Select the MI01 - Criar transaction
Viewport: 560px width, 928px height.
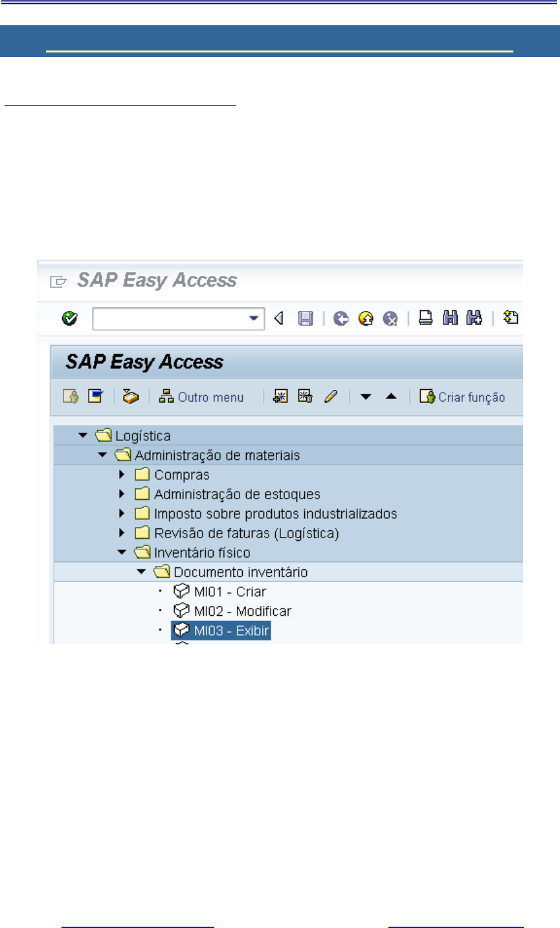click(230, 591)
